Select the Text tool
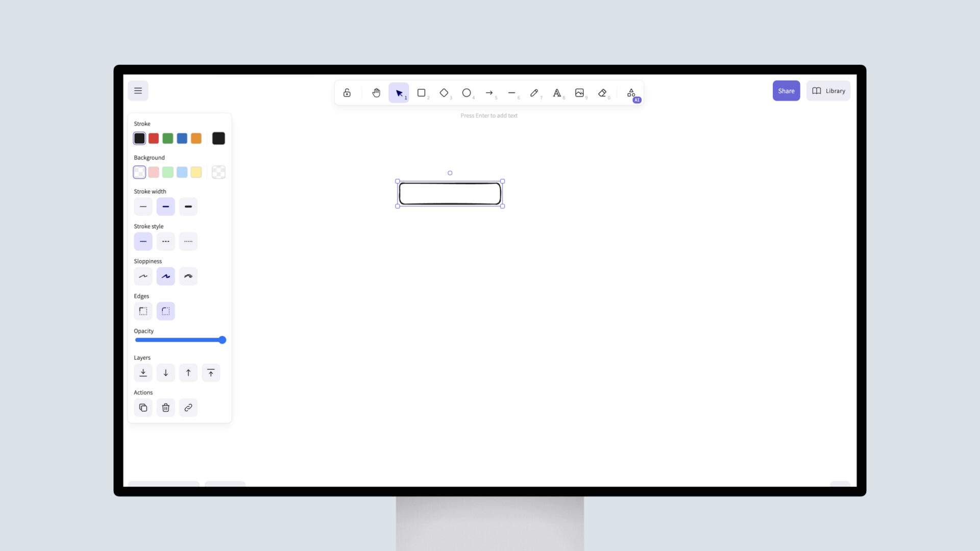The width and height of the screenshot is (980, 551). point(557,93)
